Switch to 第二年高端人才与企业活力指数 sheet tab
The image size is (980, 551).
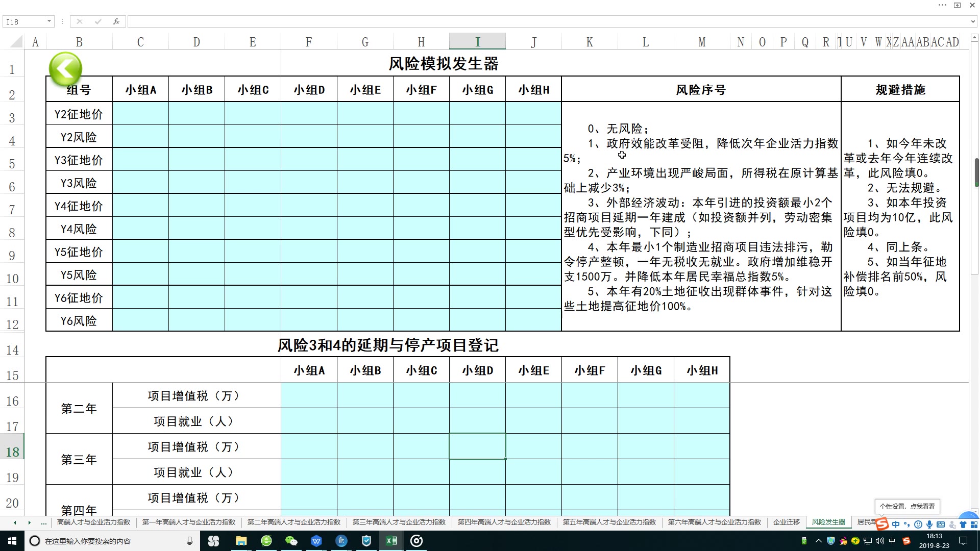pos(294,522)
